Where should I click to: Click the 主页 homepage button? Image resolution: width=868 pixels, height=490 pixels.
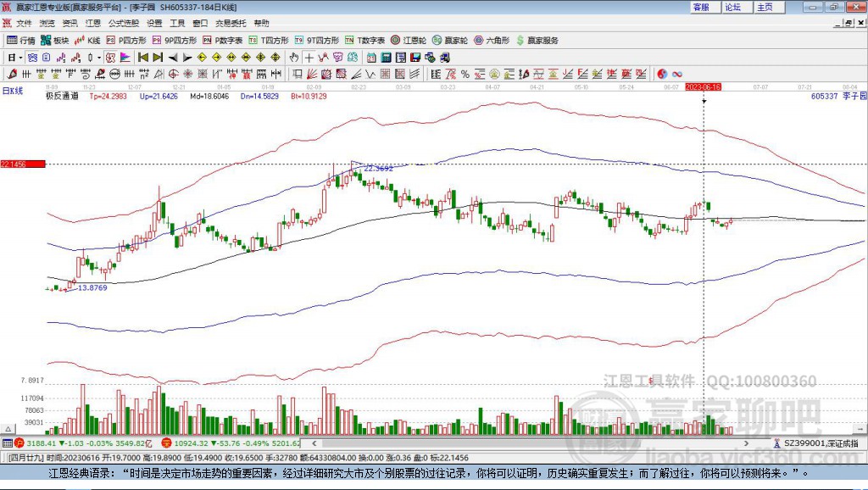pos(769,7)
